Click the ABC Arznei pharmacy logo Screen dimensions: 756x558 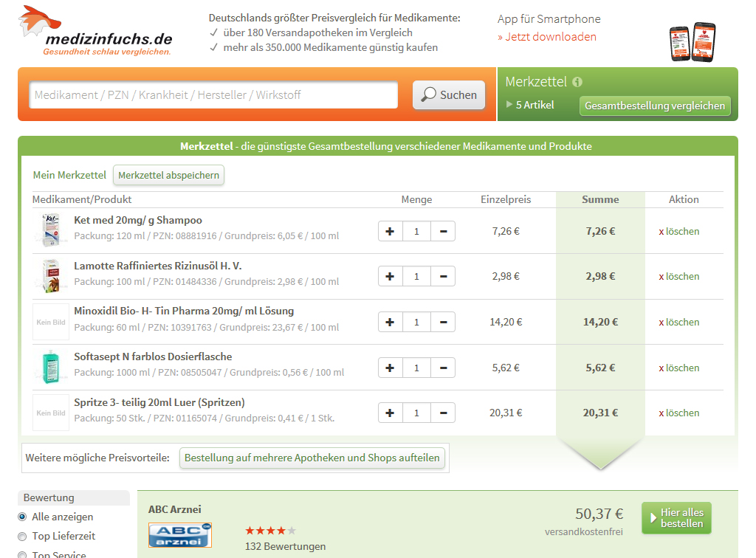tap(179, 535)
